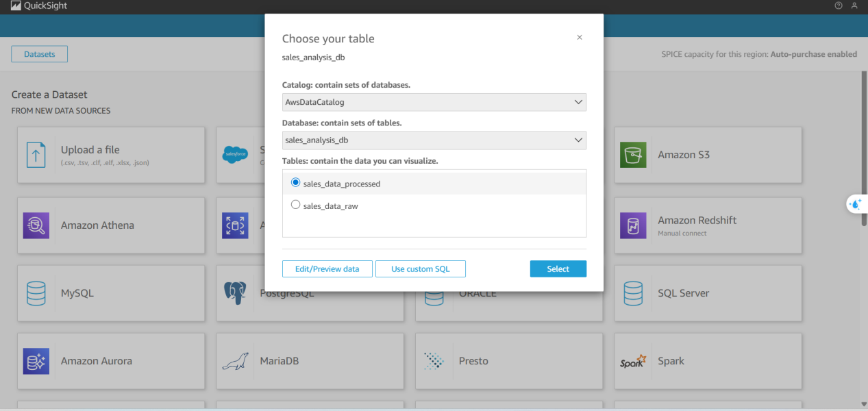Choose the Amazon Aurora data source card
The width and height of the screenshot is (868, 411).
(111, 361)
